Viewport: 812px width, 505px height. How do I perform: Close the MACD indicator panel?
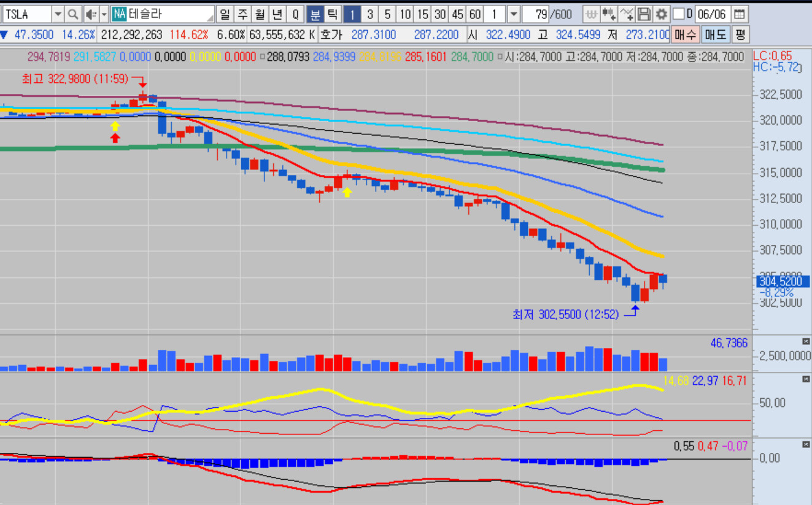(806, 444)
